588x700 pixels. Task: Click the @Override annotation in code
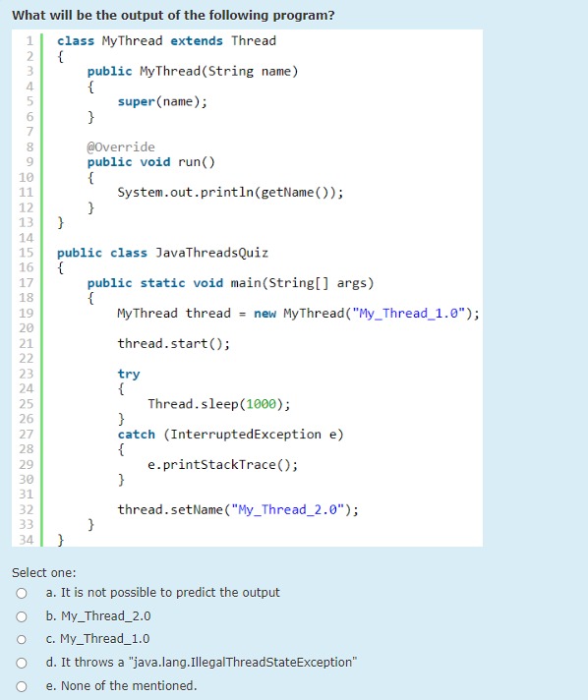pyautogui.click(x=121, y=146)
